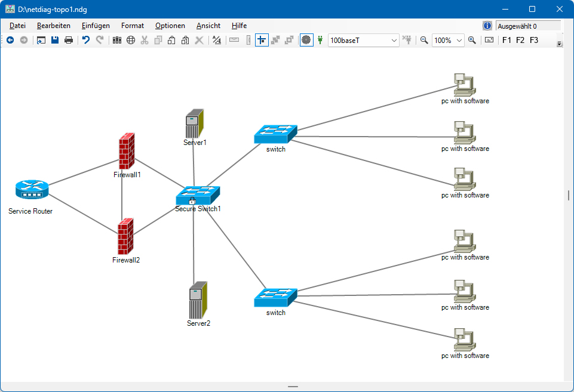This screenshot has height=392, width=574.
Task: Click the grey forward arrow icon
Action: pyautogui.click(x=24, y=40)
